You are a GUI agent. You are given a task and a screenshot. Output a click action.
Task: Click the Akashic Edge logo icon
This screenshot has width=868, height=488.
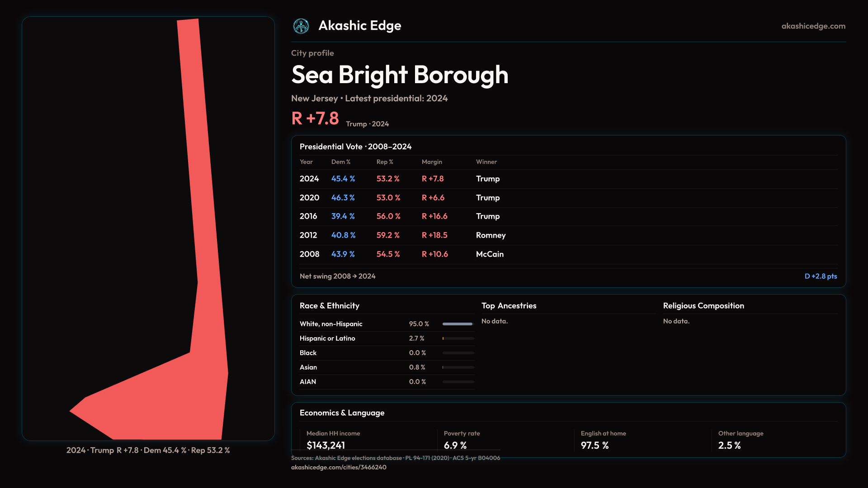[301, 26]
